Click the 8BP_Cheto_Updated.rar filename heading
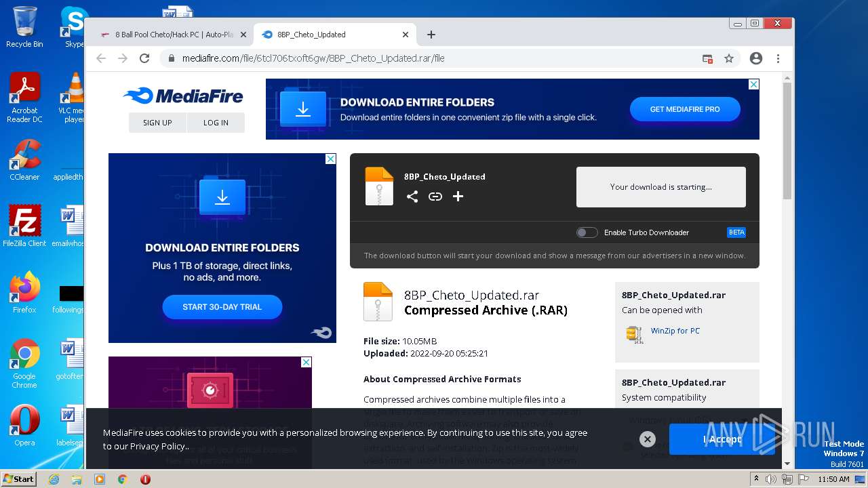The image size is (868, 488). coord(472,296)
